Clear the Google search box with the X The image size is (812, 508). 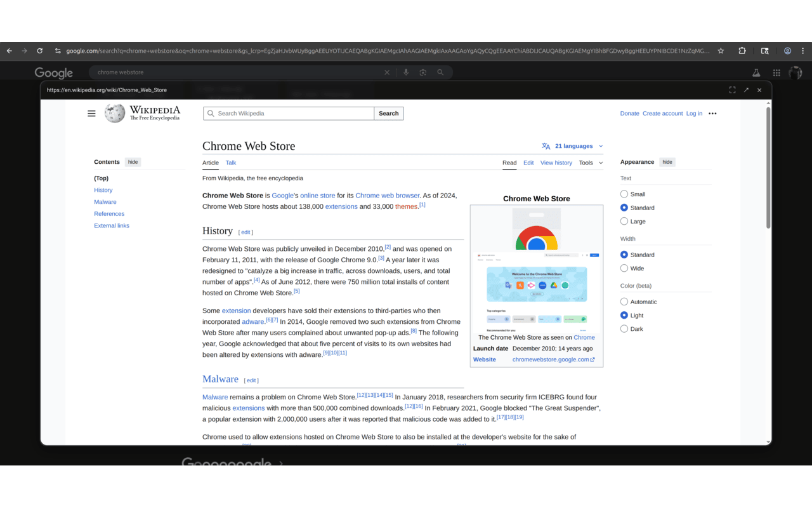coord(387,72)
